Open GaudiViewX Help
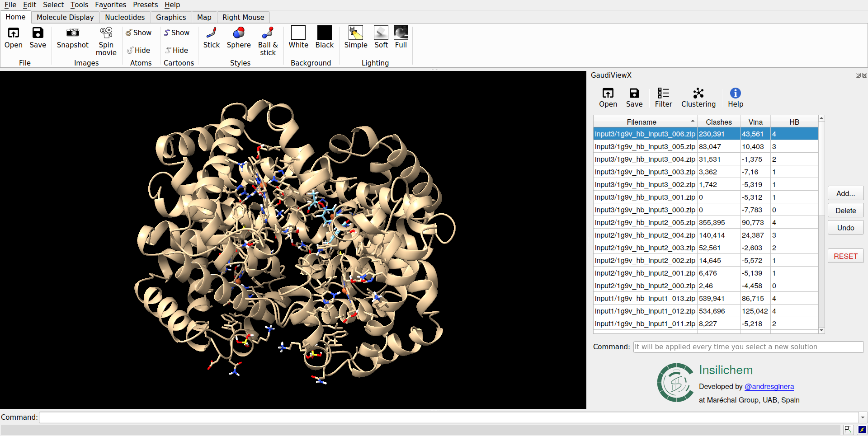Image resolution: width=868 pixels, height=436 pixels. 736,98
